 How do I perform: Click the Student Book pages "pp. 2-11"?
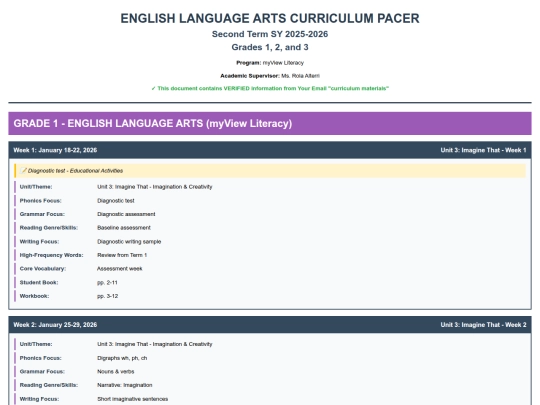107,282
